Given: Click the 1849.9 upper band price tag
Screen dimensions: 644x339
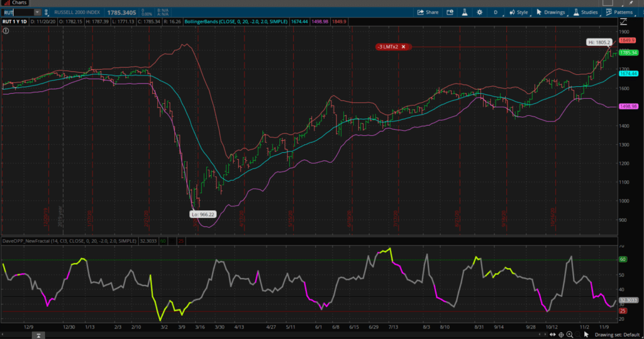Looking at the screenshot, I should point(627,40).
